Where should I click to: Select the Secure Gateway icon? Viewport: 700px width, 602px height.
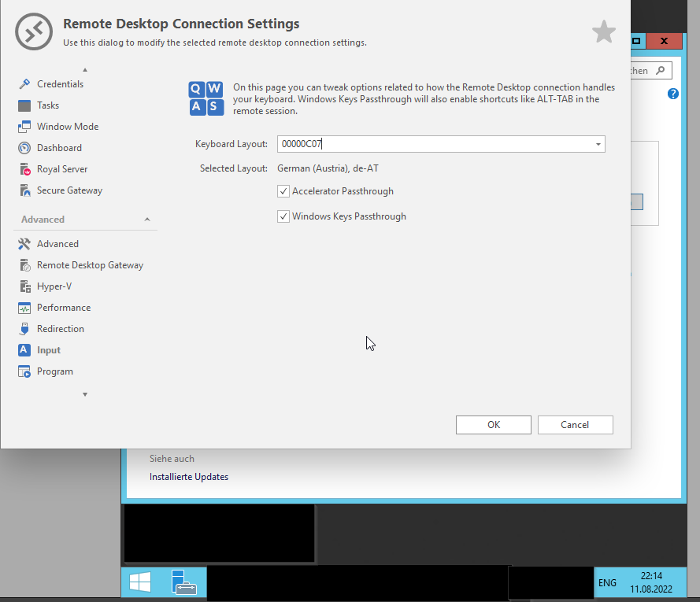pyautogui.click(x=24, y=190)
